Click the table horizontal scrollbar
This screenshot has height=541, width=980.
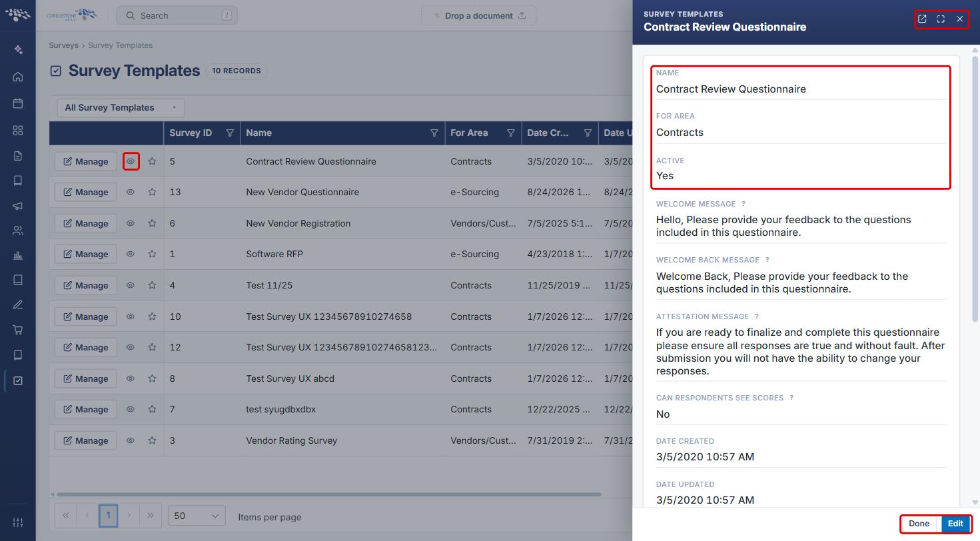[x=329, y=494]
